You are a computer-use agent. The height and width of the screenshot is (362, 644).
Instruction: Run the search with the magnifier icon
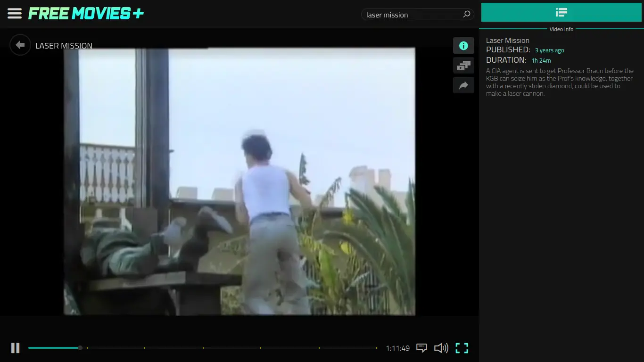pos(466,14)
